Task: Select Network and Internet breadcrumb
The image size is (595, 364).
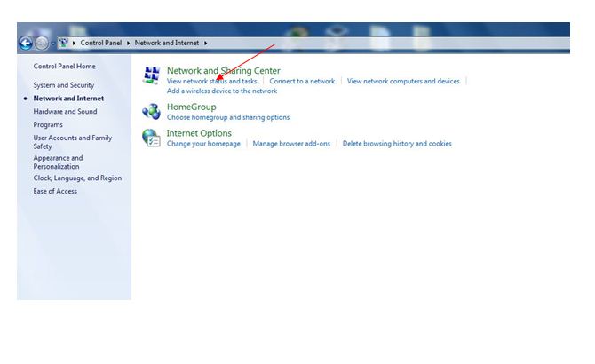Action: (x=167, y=43)
